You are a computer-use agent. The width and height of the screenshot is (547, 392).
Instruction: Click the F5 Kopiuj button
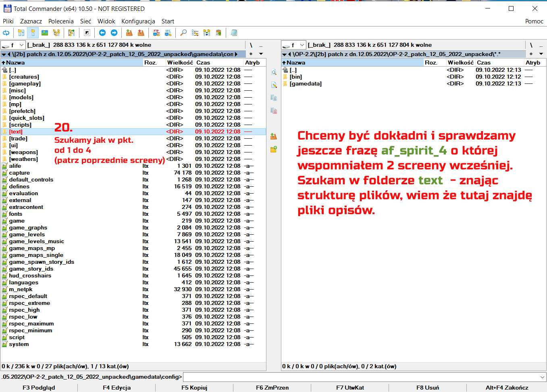(194, 388)
